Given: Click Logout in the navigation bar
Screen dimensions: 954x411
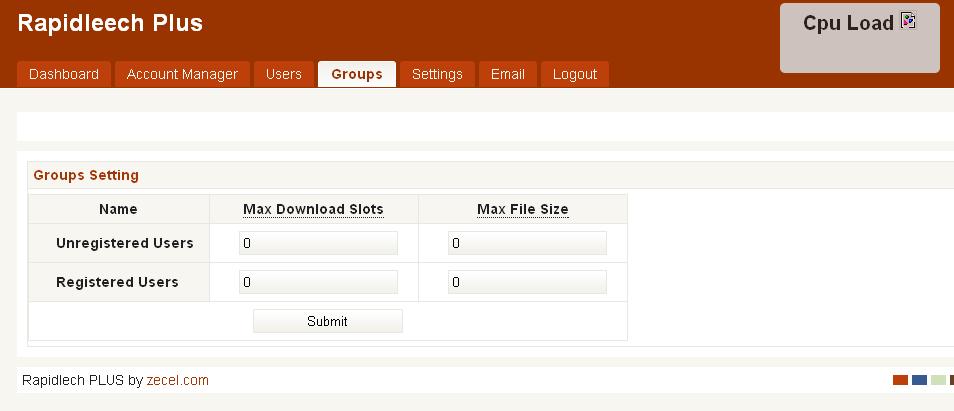Looking at the screenshot, I should (x=574, y=74).
